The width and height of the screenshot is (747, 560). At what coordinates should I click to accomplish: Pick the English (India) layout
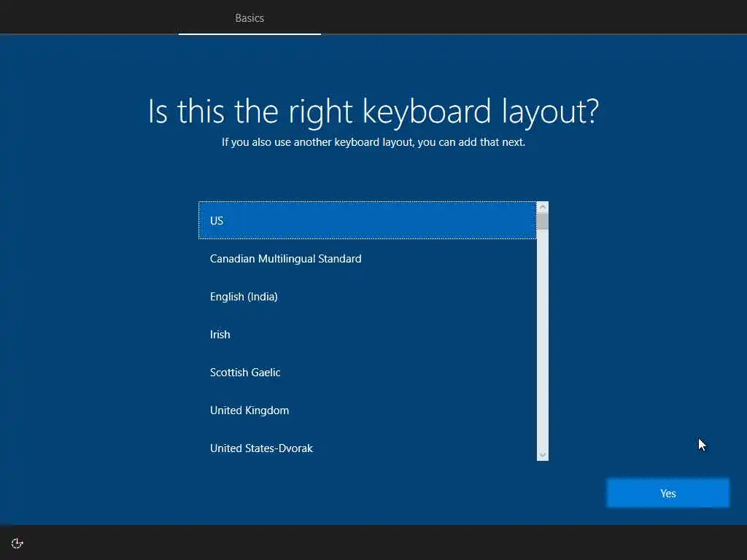[x=368, y=297]
